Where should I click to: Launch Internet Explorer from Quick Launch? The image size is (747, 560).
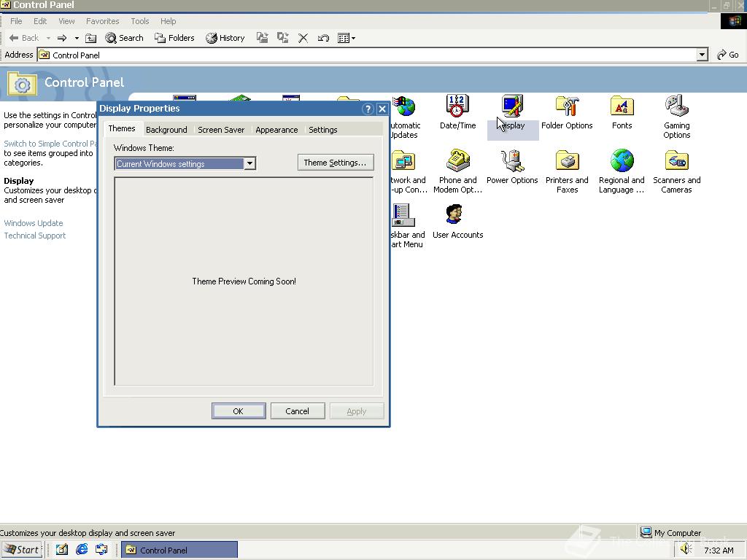coord(82,550)
